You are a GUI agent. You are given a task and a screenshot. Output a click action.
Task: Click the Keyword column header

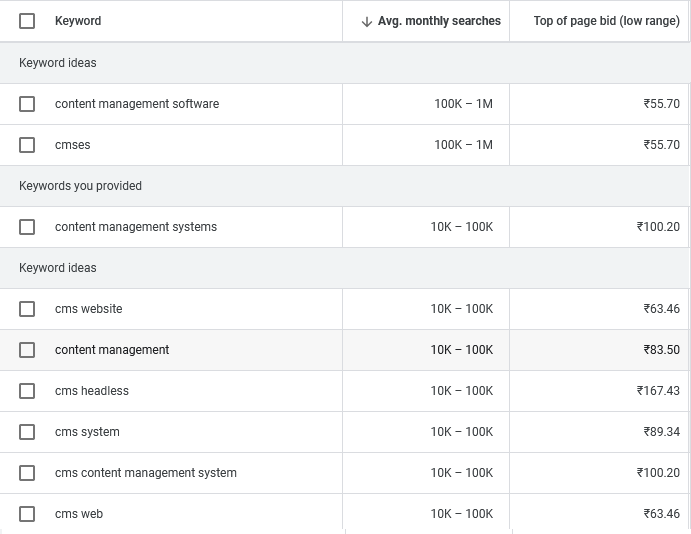78,21
